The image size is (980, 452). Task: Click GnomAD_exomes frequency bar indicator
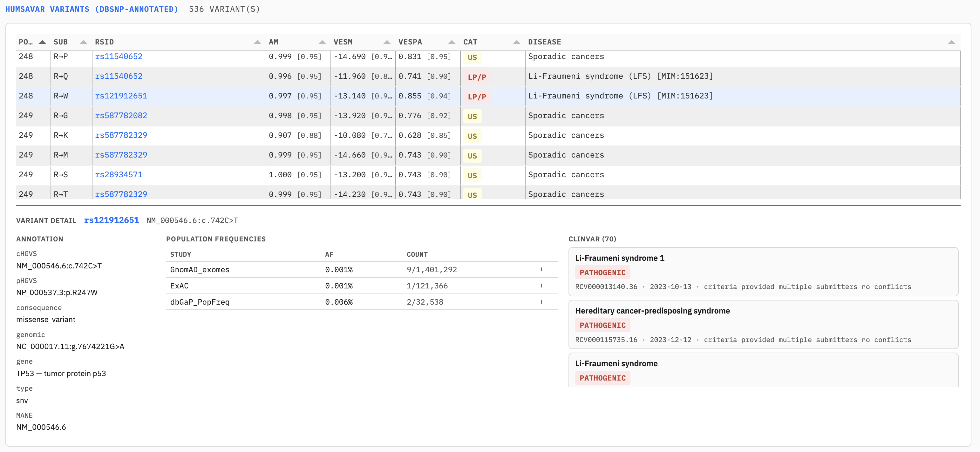tap(541, 270)
